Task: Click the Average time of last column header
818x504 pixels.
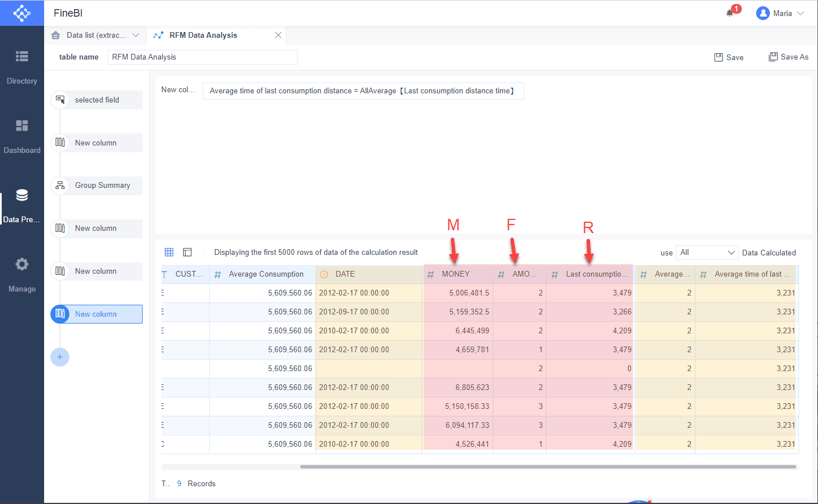Action: tap(746, 274)
